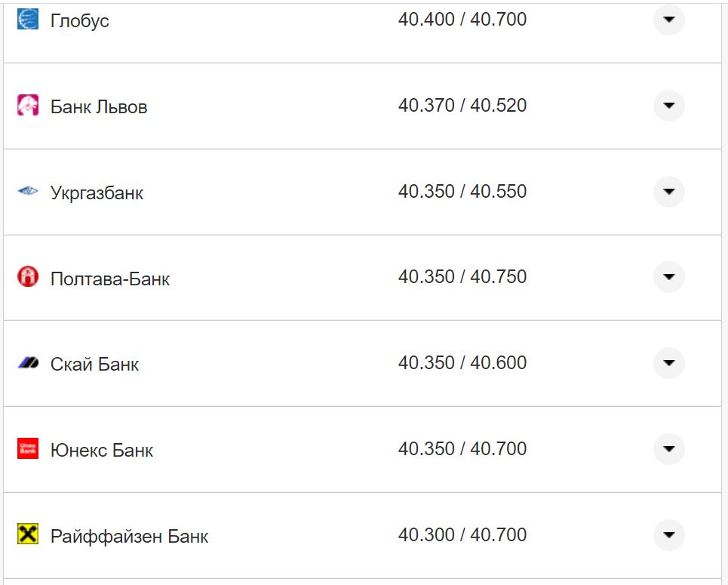
Task: Expand the Укргазбанк row dropdown arrow
Action: (668, 192)
